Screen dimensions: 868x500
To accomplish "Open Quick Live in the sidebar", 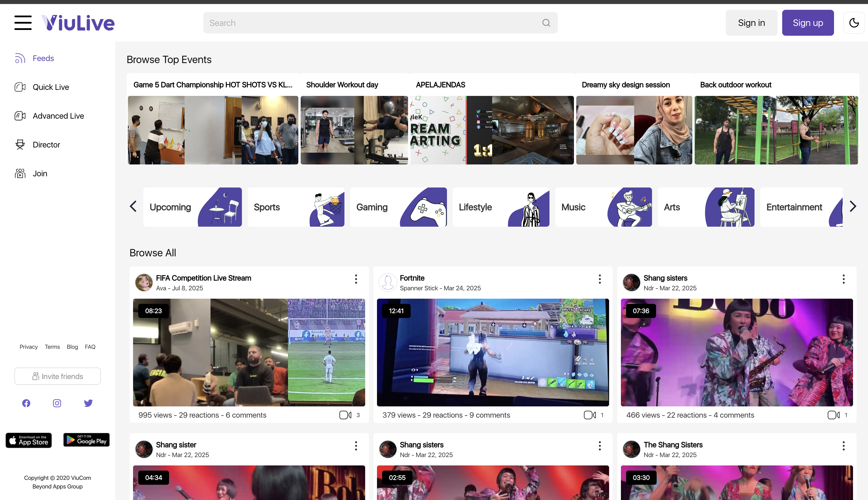I will point(42,87).
